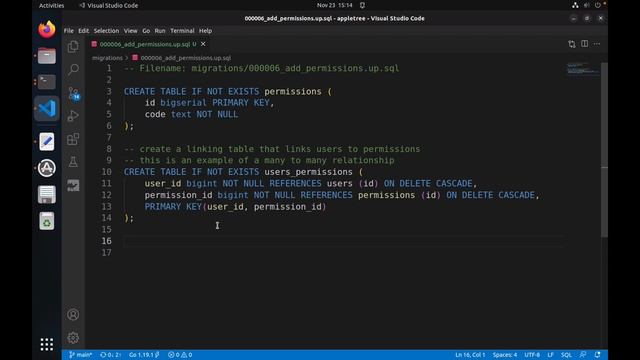The width and height of the screenshot is (640, 360).
Task: Change the UTF-8 file encoding
Action: click(x=532, y=355)
